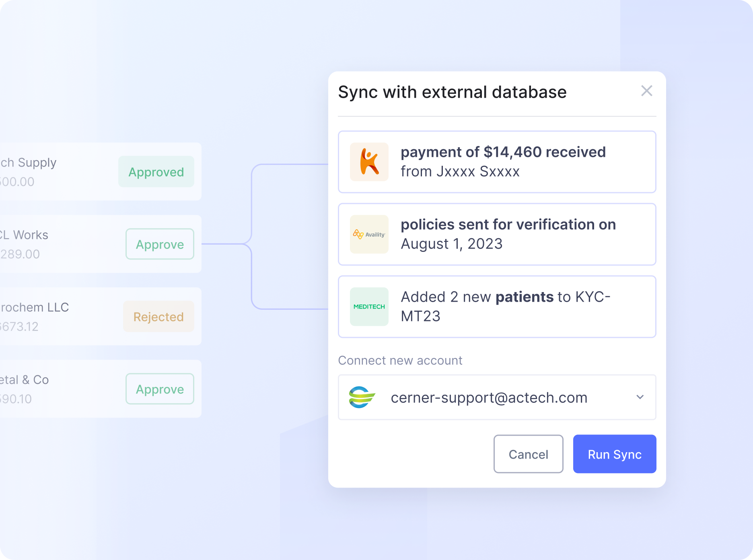Select the payment of $14,460 notification card
The height and width of the screenshot is (560, 753).
point(497,162)
